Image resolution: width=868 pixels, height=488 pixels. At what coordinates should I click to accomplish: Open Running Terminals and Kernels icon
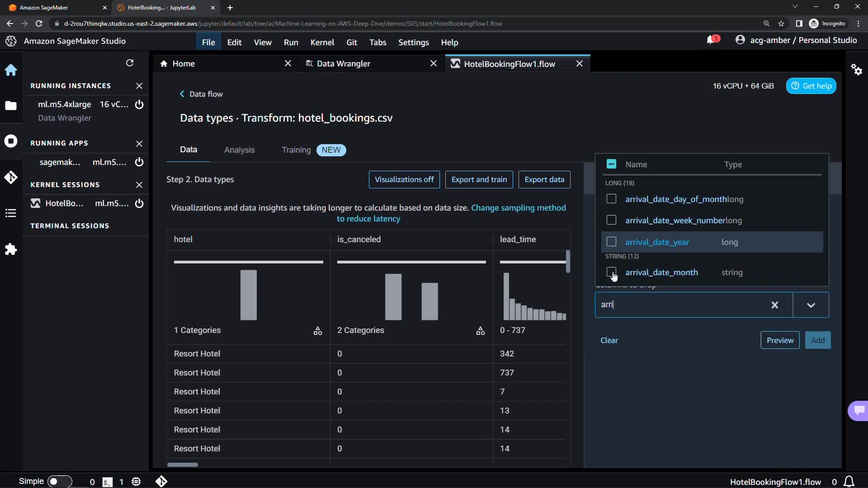[x=11, y=141]
